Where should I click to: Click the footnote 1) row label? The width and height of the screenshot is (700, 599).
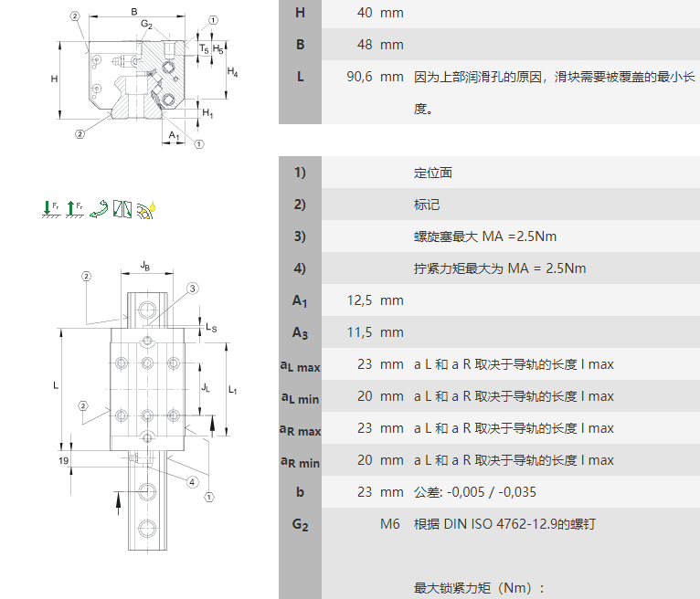point(300,173)
